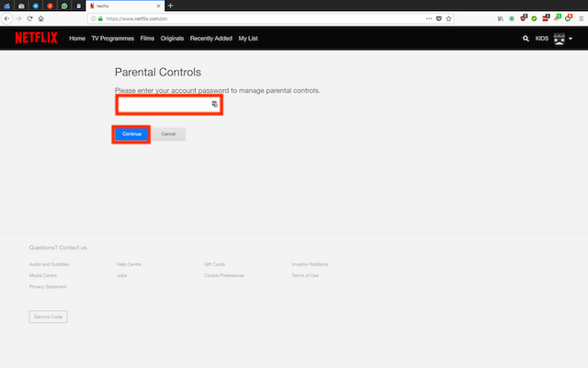Click the Service Code button

click(49, 316)
